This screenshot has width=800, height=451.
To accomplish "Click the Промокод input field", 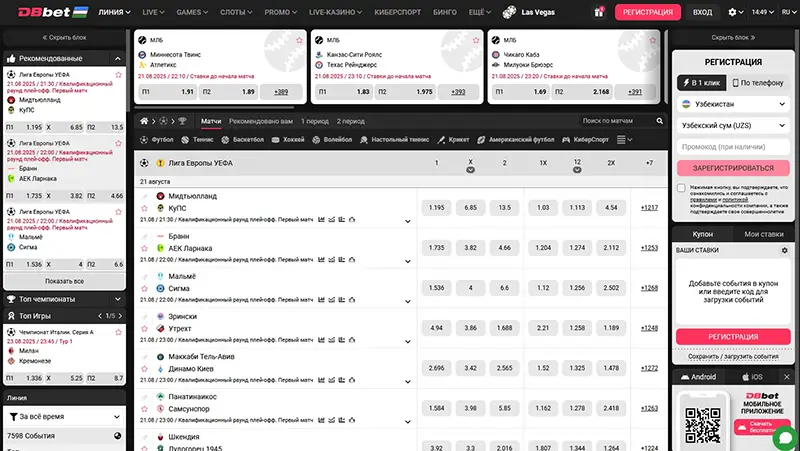I will tap(733, 147).
